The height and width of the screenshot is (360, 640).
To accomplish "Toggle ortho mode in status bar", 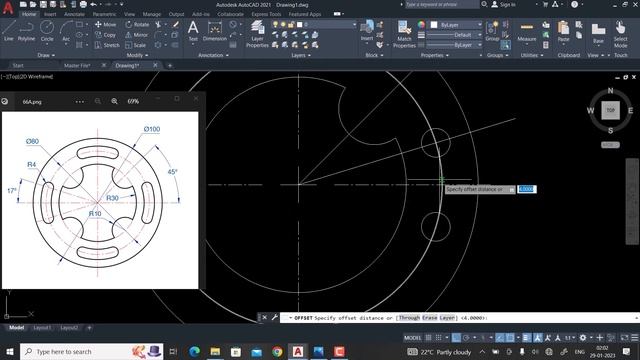I will tap(456, 338).
